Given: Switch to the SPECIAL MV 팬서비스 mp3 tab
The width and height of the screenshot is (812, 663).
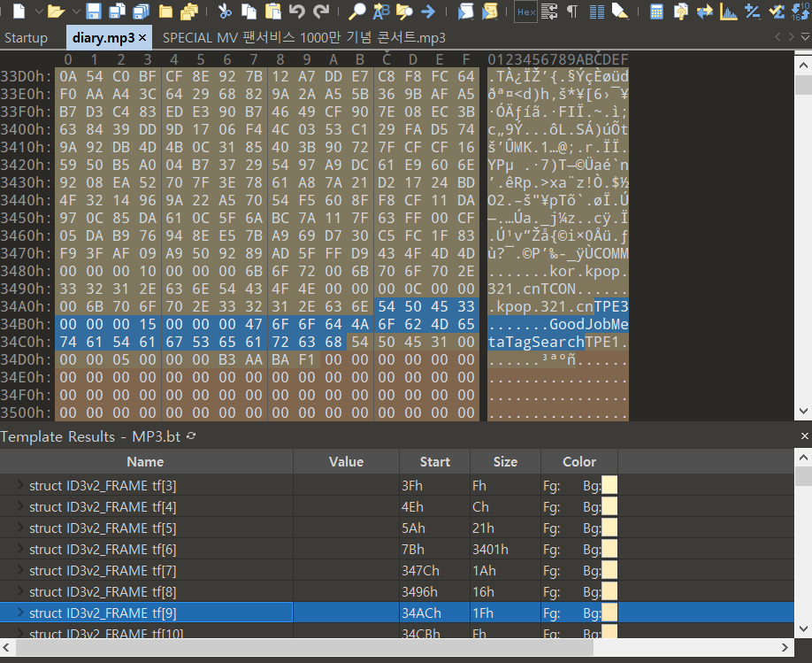Looking at the screenshot, I should point(304,38).
